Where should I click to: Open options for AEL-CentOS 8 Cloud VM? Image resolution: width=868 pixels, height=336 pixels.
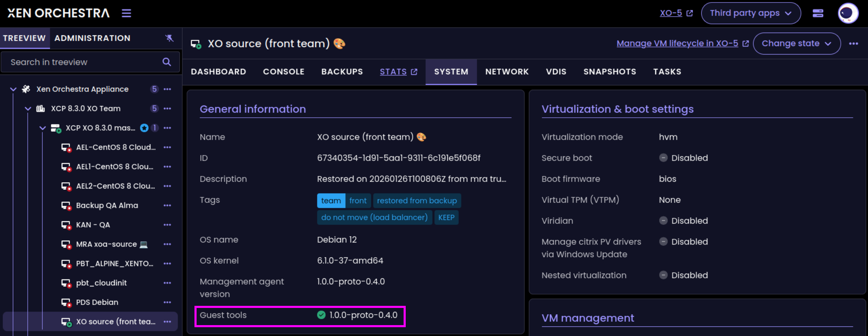167,147
